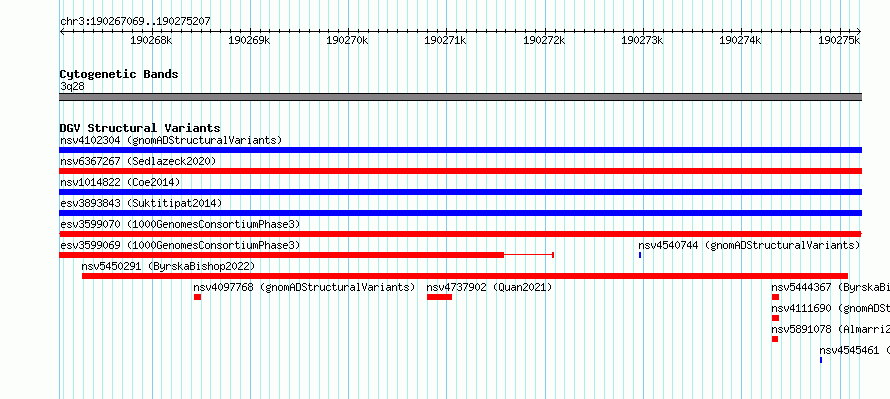
Task: Open the nsv4545461 variant label
Action: pyautogui.click(x=854, y=350)
